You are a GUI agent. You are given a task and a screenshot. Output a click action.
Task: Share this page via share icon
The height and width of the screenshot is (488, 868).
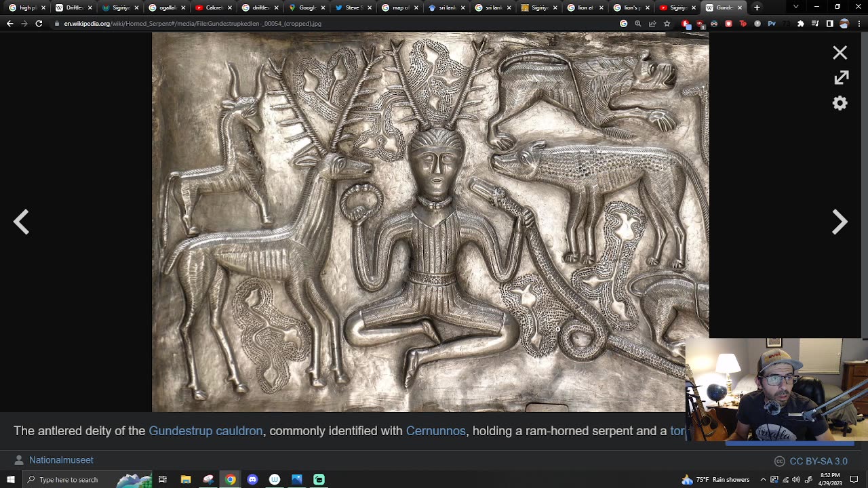652,24
